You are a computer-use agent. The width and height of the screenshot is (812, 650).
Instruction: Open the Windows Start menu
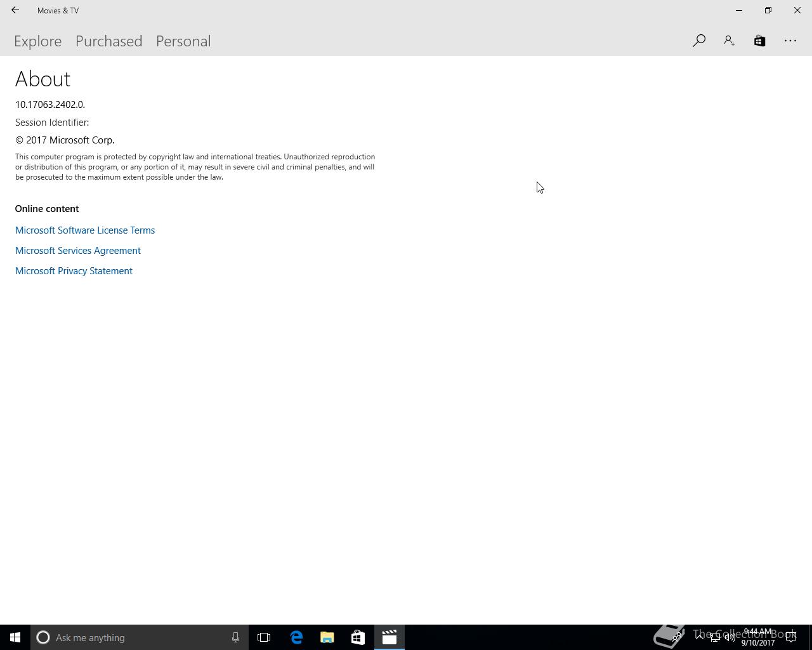coord(15,637)
